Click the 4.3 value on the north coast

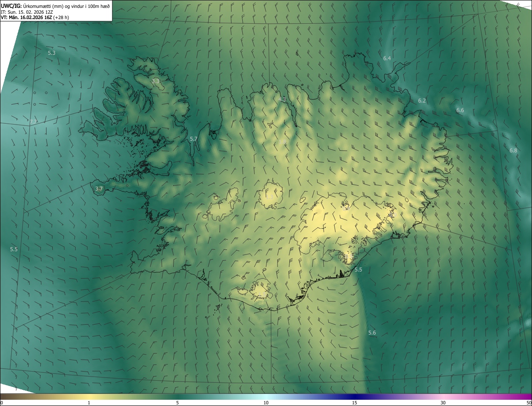[x=283, y=99]
